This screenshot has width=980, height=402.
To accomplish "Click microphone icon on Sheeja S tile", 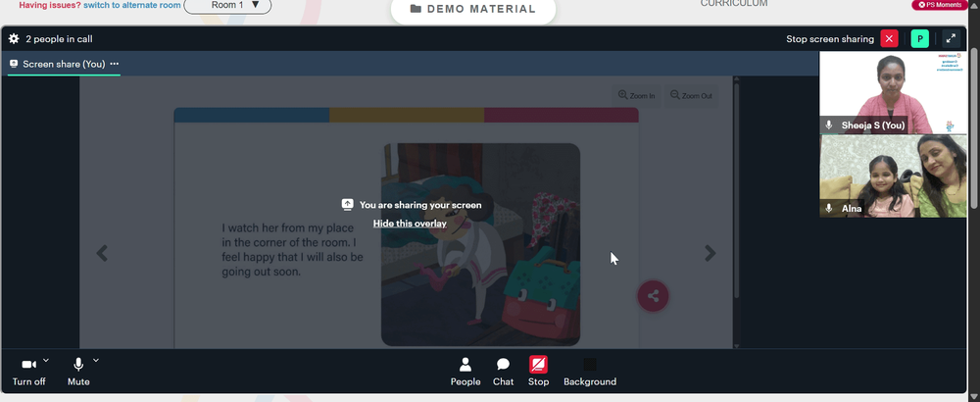I will click(x=829, y=126).
